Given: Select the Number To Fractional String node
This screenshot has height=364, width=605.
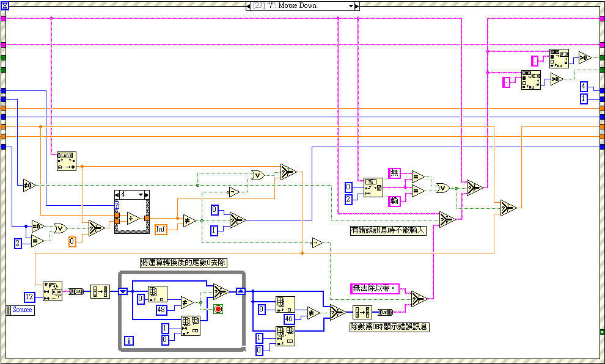Looking at the screenshot, I should coord(52,291).
